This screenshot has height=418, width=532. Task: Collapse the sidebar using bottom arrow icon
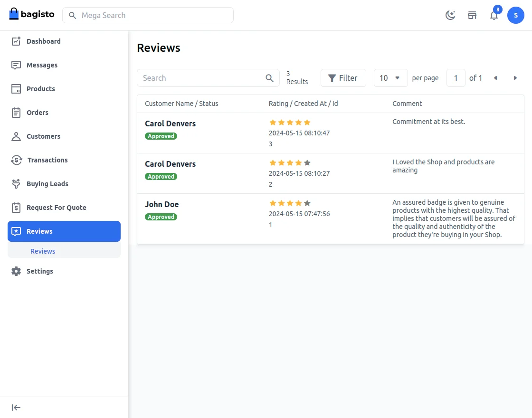(x=16, y=408)
